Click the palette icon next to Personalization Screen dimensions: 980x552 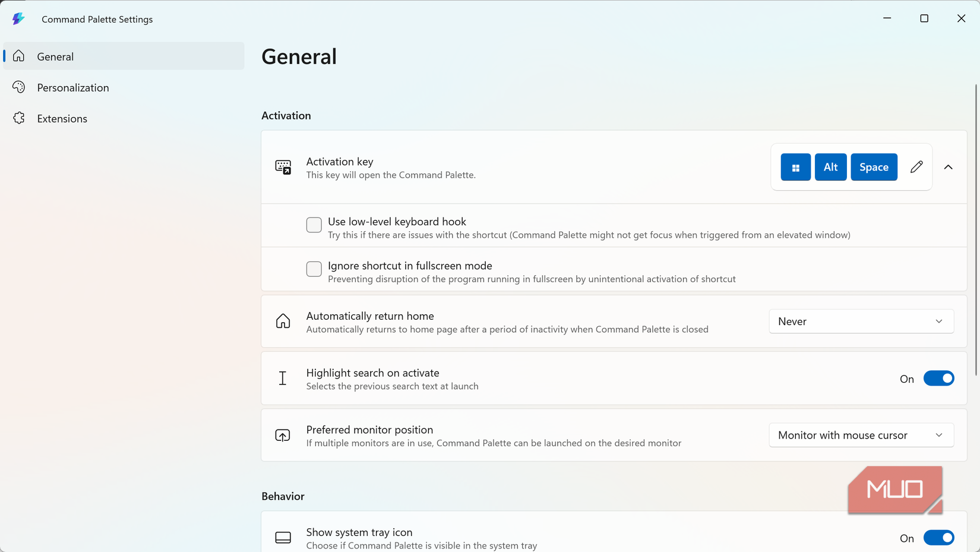coord(18,87)
